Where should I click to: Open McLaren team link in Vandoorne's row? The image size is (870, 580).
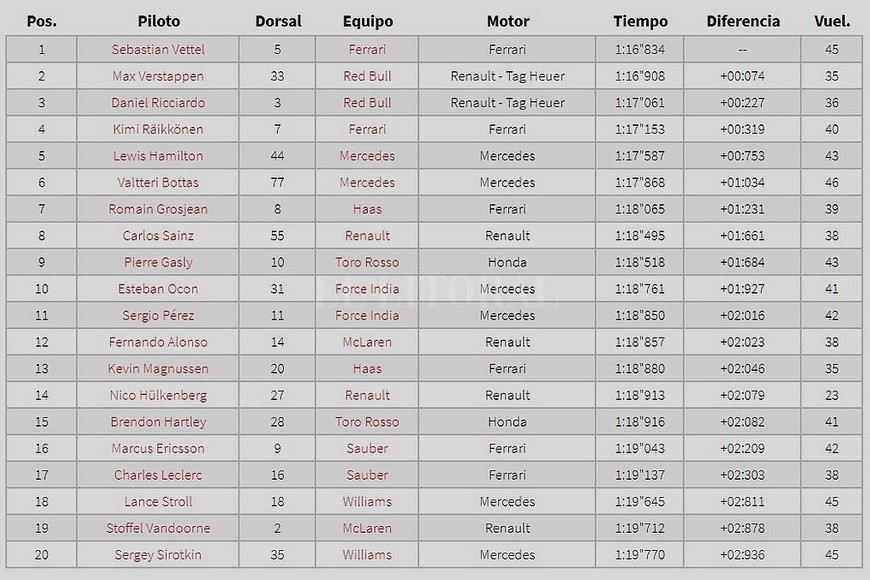tap(367, 528)
